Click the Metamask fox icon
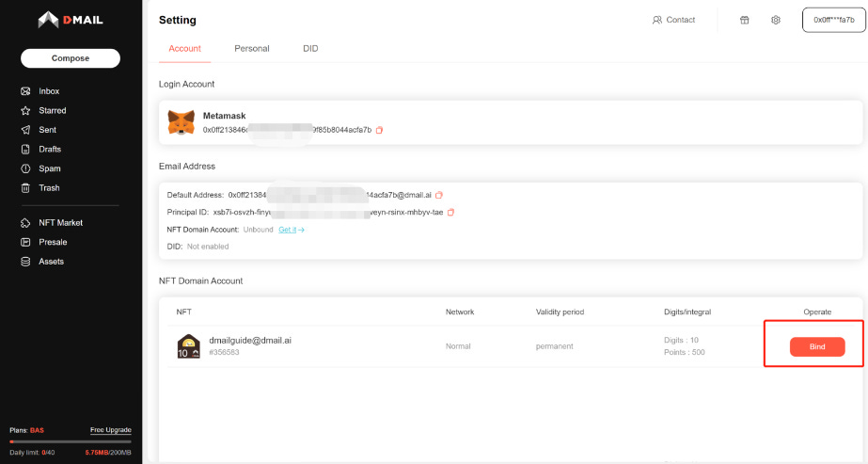Image resolution: width=868 pixels, height=464 pixels. click(x=181, y=122)
